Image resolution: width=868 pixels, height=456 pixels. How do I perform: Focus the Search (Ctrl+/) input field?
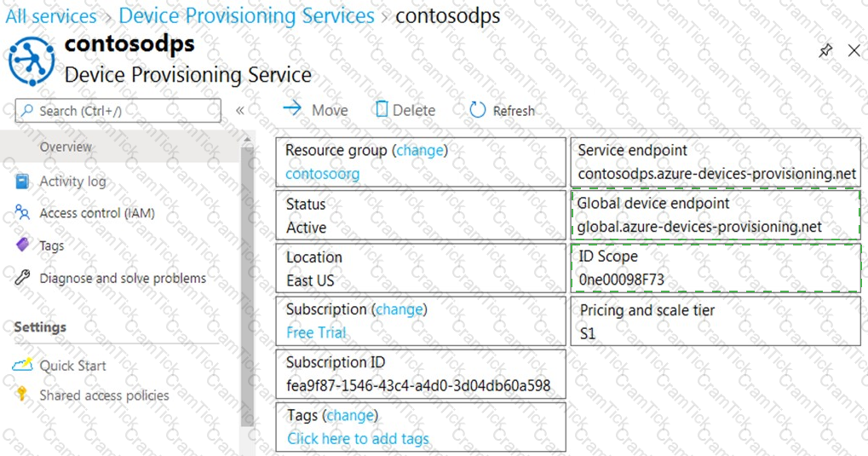tap(118, 110)
